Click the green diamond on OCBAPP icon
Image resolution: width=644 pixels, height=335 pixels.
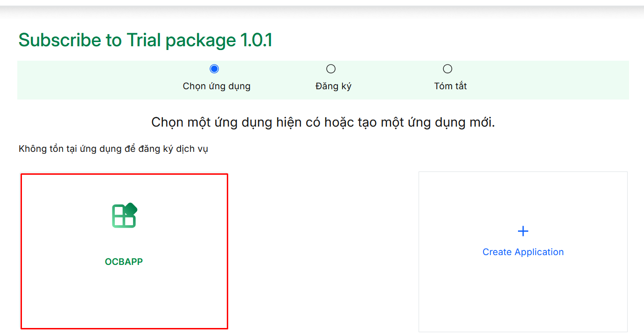[x=131, y=208]
